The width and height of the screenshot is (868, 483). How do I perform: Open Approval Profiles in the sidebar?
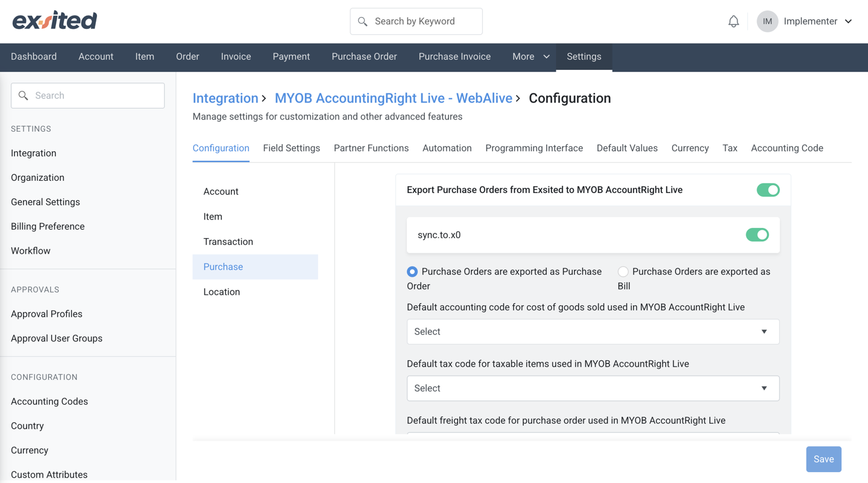[46, 314]
